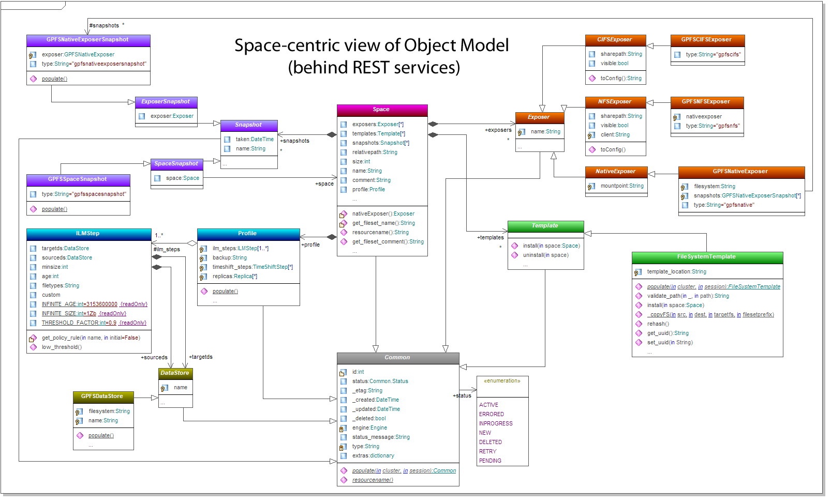Viewport: 831px width, 504px height.
Task: Open the populate() link in GPFSNativeExposerSnapshot
Action: coord(54,79)
